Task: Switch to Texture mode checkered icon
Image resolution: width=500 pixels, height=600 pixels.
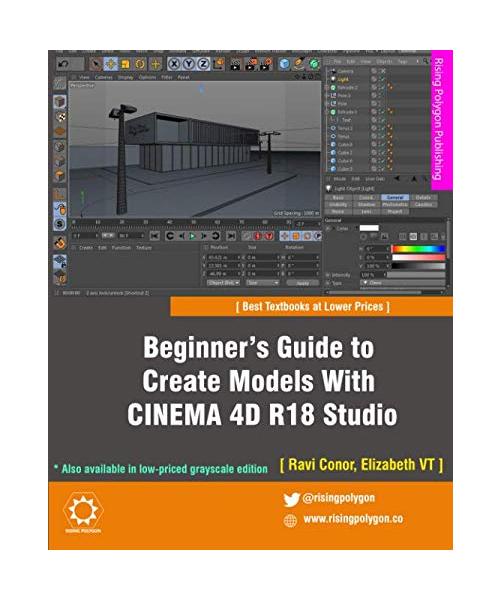Action: 60,117
